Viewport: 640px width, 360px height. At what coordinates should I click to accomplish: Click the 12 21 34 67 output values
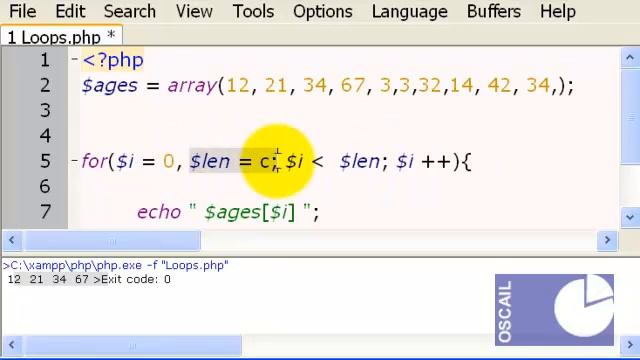48,279
